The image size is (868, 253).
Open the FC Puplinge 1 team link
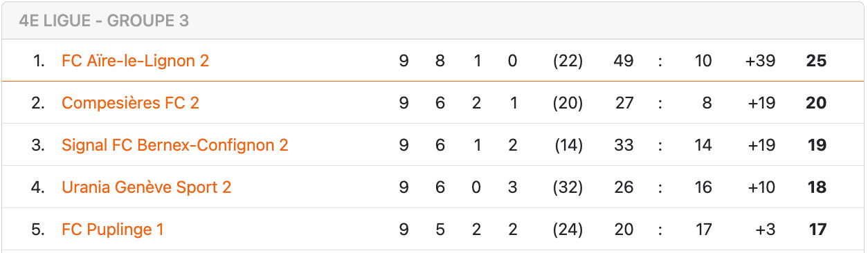(113, 229)
